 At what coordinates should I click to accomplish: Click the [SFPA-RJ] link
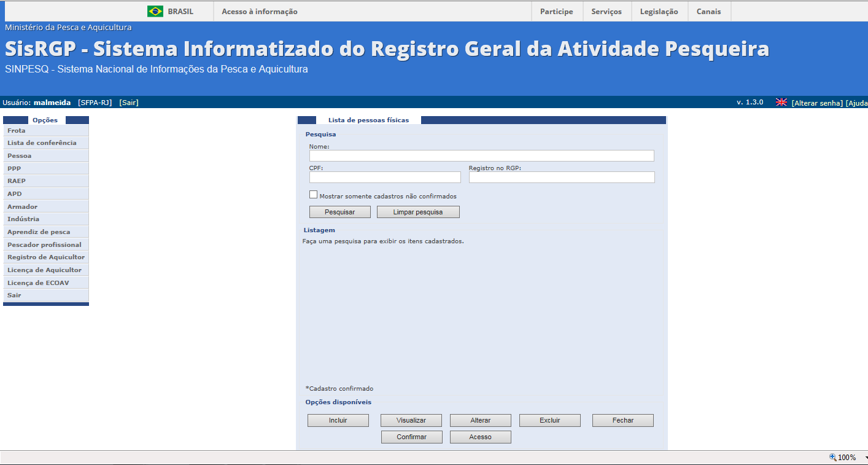(x=95, y=103)
